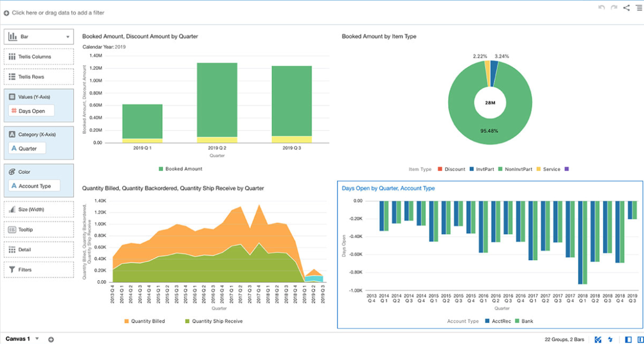The image size is (644, 344).
Task: Click the undo arrow icon
Action: tap(601, 8)
